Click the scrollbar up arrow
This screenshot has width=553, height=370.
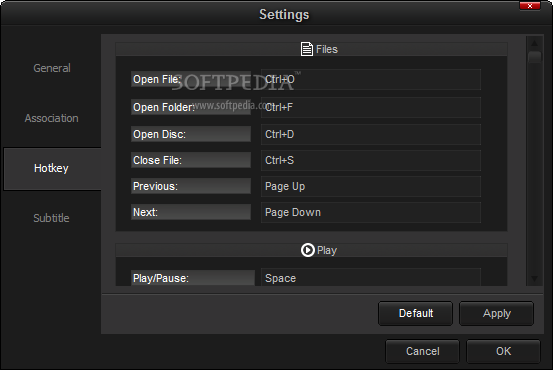pyautogui.click(x=534, y=43)
